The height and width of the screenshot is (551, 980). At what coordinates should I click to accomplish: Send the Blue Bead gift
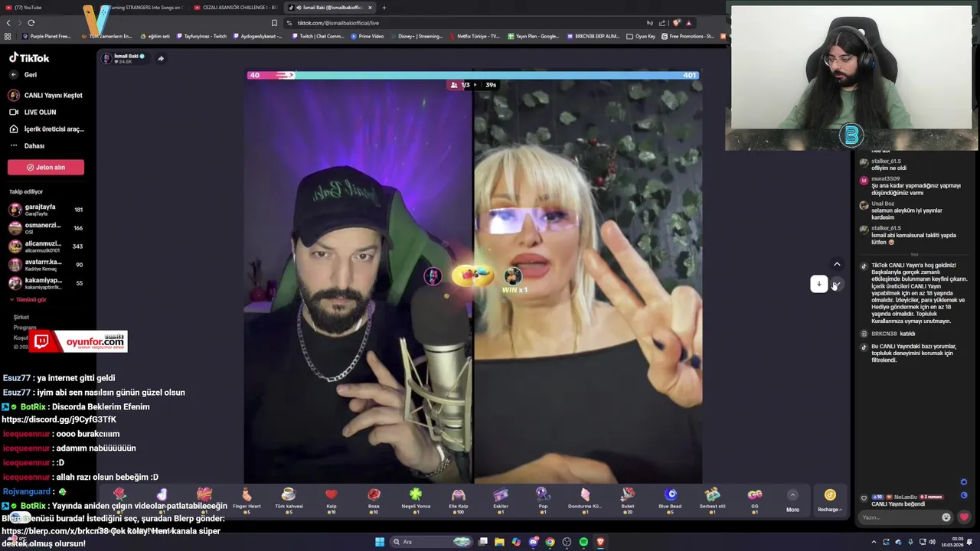(x=670, y=500)
